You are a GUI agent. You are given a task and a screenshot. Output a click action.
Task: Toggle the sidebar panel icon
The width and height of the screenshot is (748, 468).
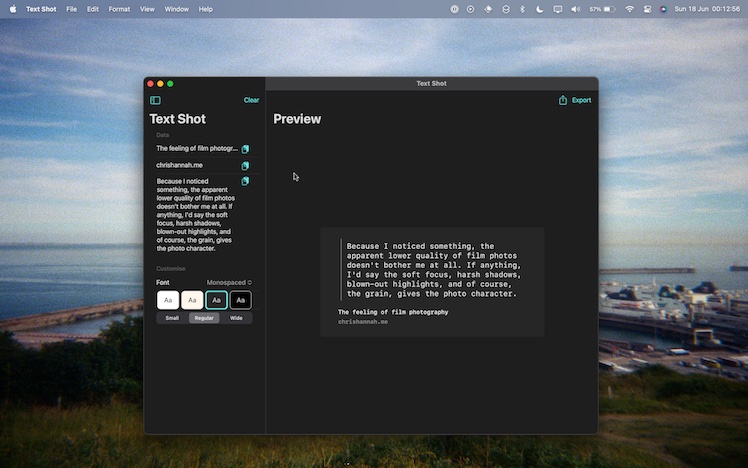(155, 100)
